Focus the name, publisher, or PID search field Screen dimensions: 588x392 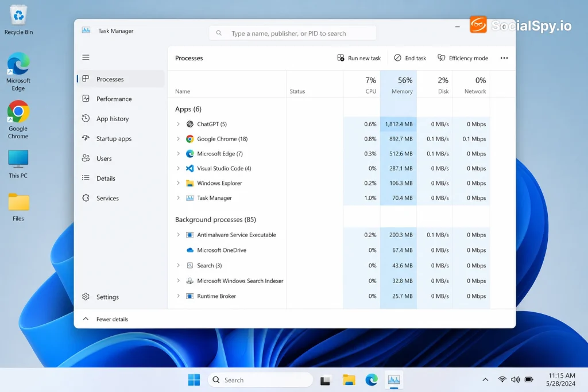(292, 33)
